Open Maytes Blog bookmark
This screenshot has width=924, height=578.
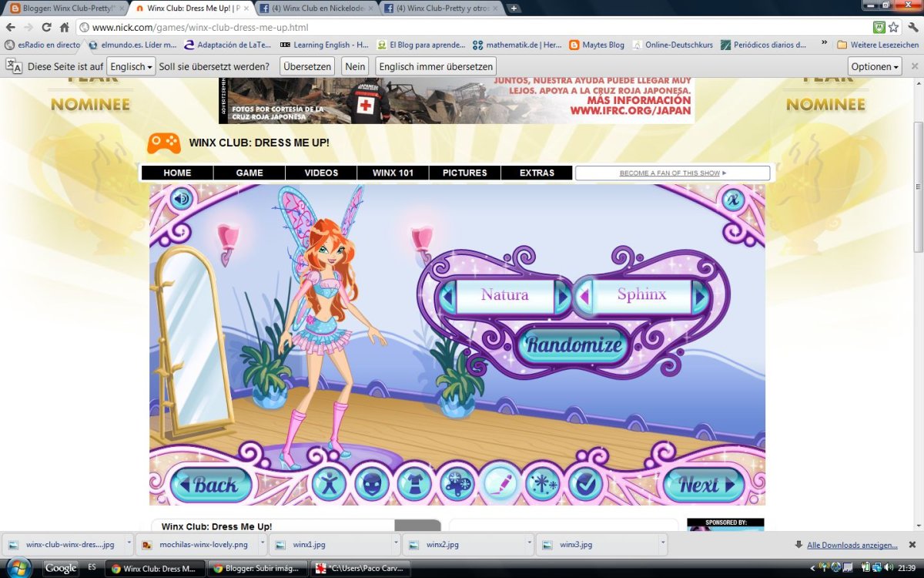(x=597, y=45)
